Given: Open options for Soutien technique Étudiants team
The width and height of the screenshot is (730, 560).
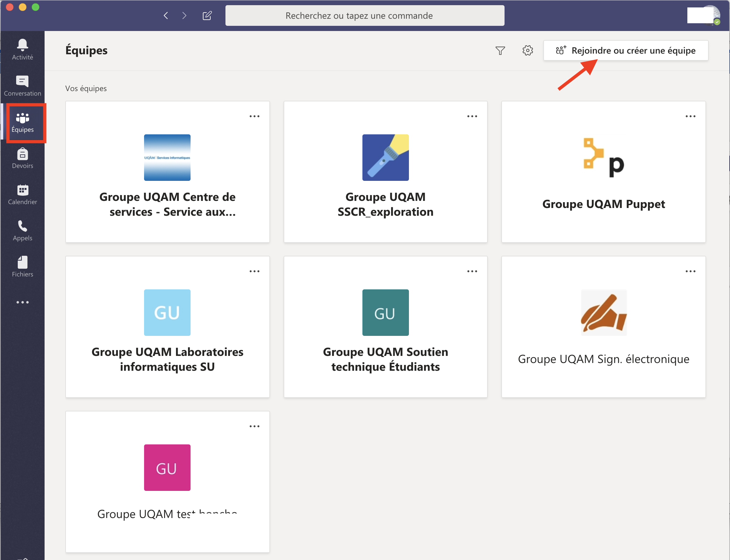Looking at the screenshot, I should pyautogui.click(x=472, y=271).
